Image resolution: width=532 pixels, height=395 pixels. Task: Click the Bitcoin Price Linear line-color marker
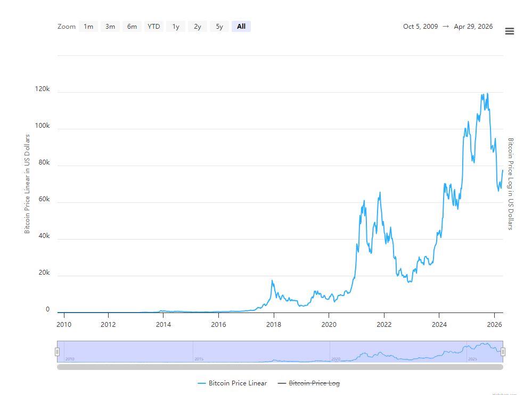(201, 383)
